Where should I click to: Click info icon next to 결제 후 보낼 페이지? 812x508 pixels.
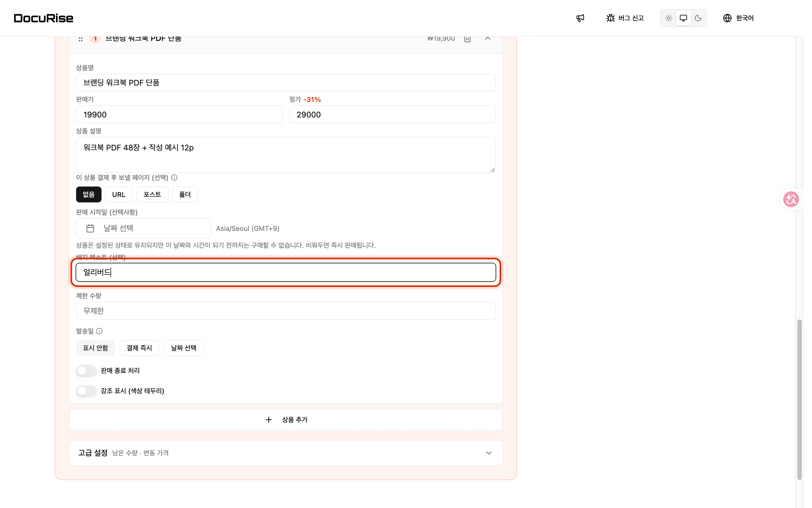tap(174, 178)
